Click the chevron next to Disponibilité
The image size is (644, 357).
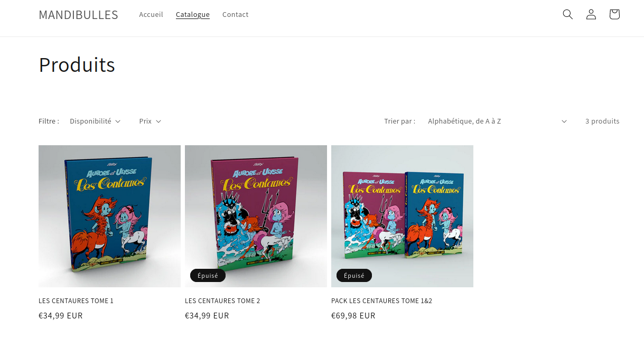tap(118, 121)
